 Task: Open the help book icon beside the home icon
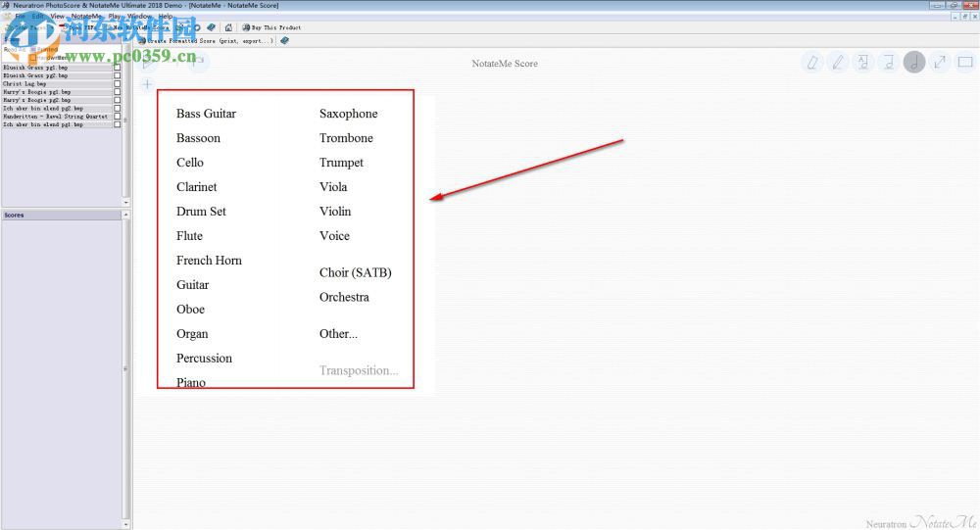pos(212,27)
